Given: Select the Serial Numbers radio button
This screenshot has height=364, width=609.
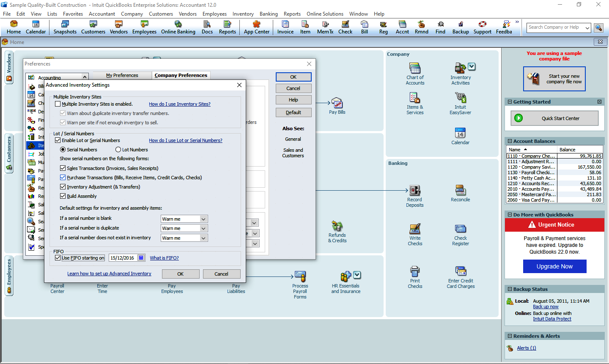Looking at the screenshot, I should (63, 150).
